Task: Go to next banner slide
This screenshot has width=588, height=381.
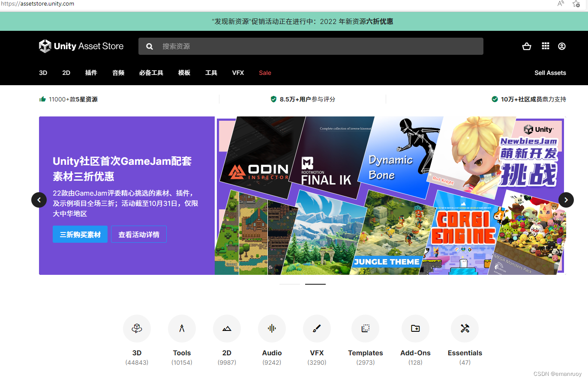Action: pyautogui.click(x=566, y=199)
